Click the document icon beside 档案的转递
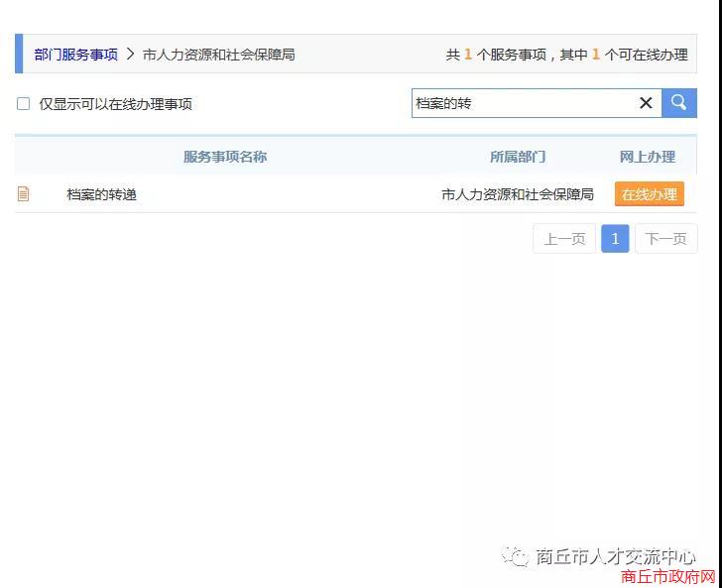Image resolution: width=722 pixels, height=588 pixels. (x=23, y=193)
